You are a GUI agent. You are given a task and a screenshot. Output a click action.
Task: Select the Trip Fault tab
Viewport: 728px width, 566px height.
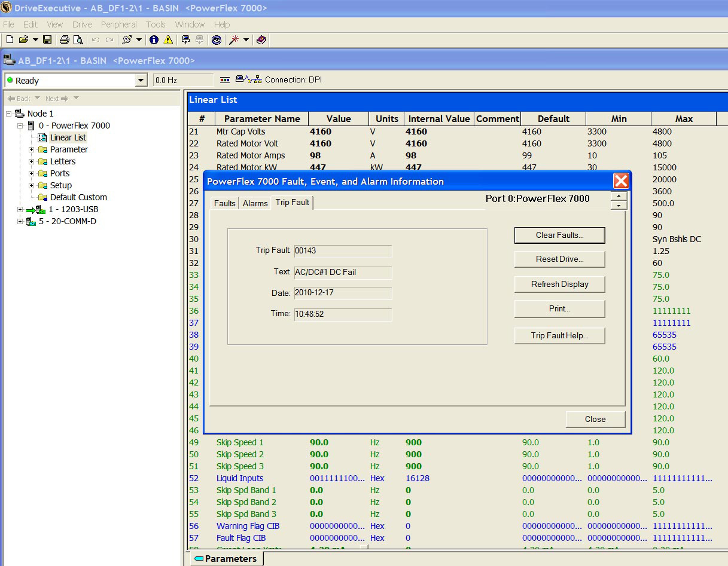click(x=293, y=202)
